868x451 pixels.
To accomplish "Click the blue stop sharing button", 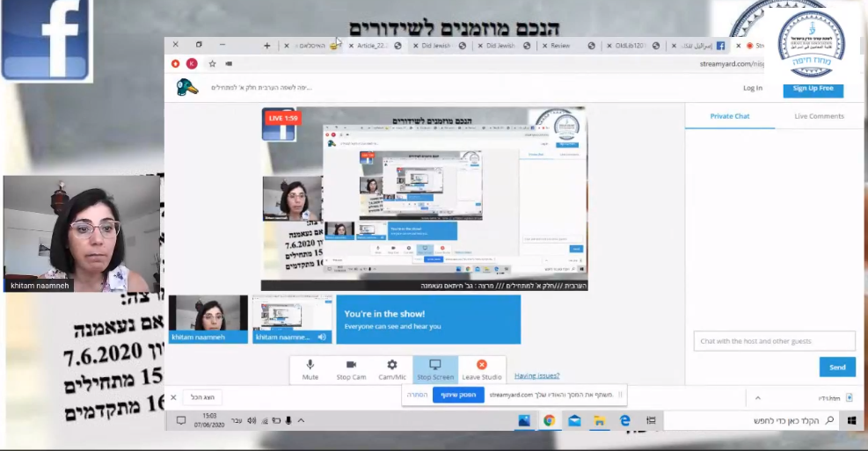I will tap(458, 395).
